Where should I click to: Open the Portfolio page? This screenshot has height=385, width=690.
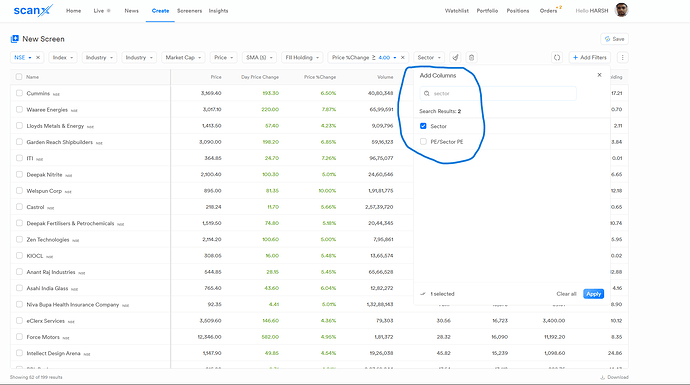point(487,11)
